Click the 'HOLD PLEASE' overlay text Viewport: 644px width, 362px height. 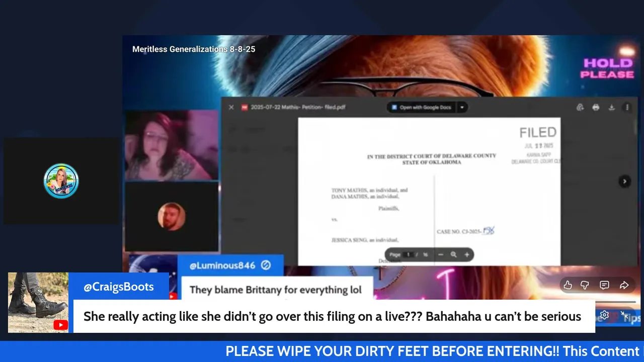point(607,69)
